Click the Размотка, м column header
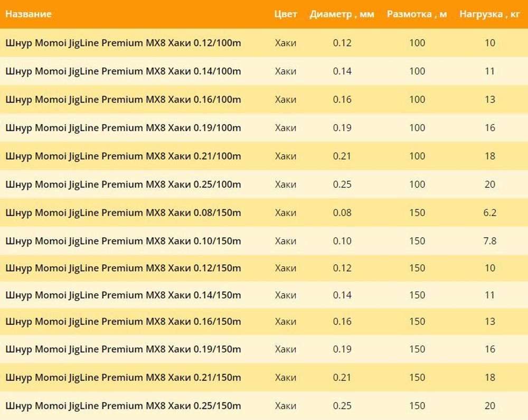The width and height of the screenshot is (528, 420). [417, 14]
